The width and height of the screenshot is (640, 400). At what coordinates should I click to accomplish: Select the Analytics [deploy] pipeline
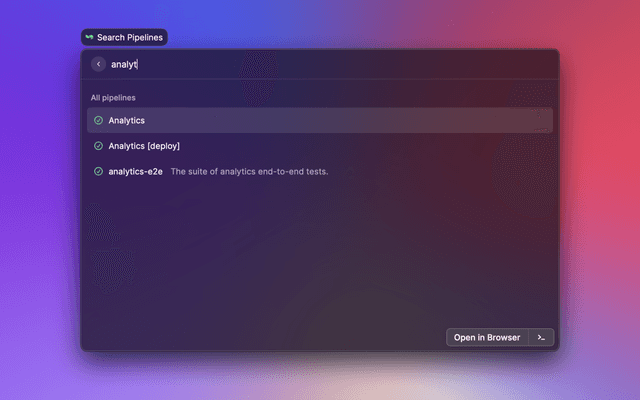320,146
